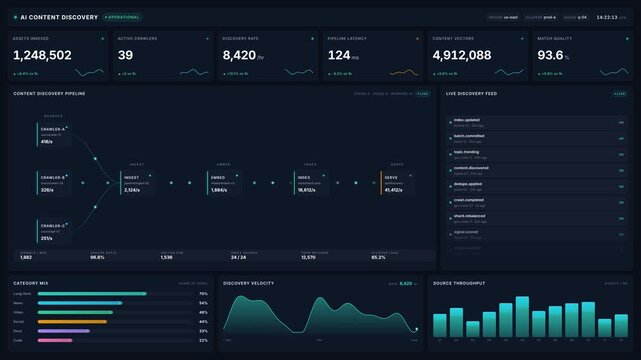Open the index.updated feed entry

click(x=537, y=123)
